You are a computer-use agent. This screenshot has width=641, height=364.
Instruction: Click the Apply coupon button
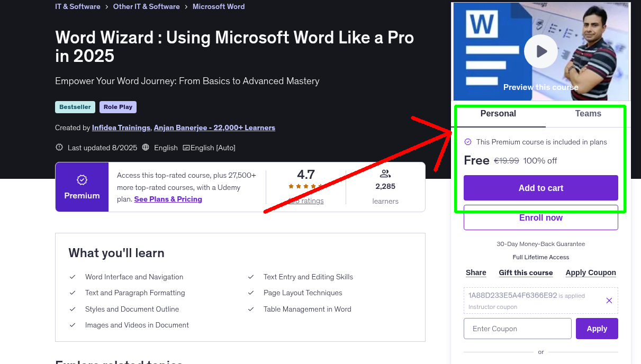[597, 328]
